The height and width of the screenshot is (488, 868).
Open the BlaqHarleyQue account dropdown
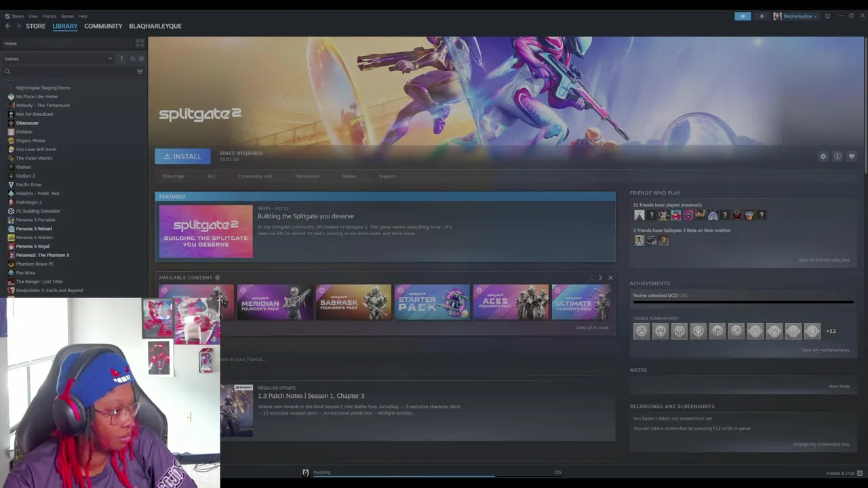pos(795,16)
